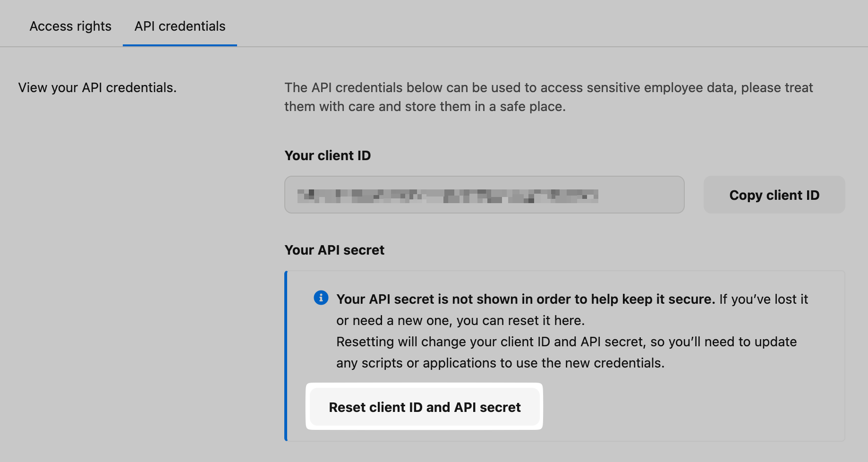Image resolution: width=868 pixels, height=462 pixels.
Task: Click the "use the new credentials" line
Action: [x=500, y=363]
